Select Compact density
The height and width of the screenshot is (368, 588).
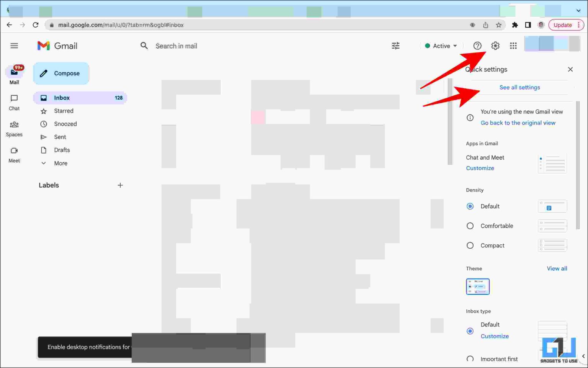click(x=470, y=245)
